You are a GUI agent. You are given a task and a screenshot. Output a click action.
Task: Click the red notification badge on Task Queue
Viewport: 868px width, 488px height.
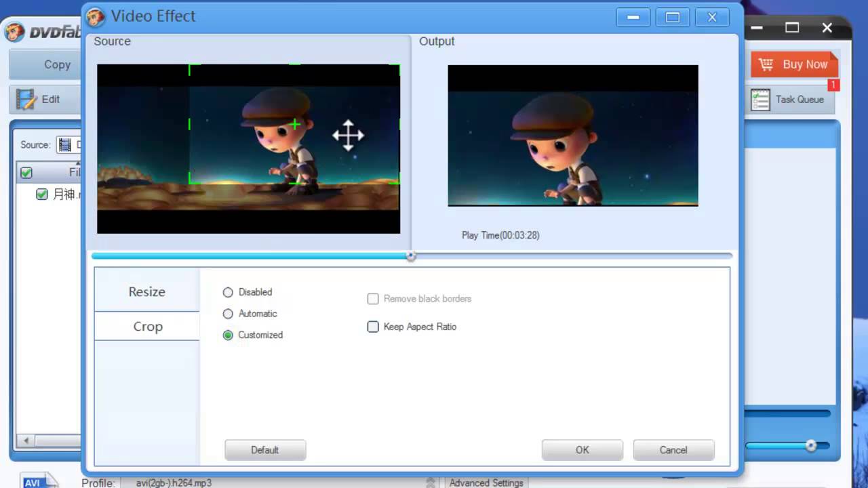tap(834, 85)
